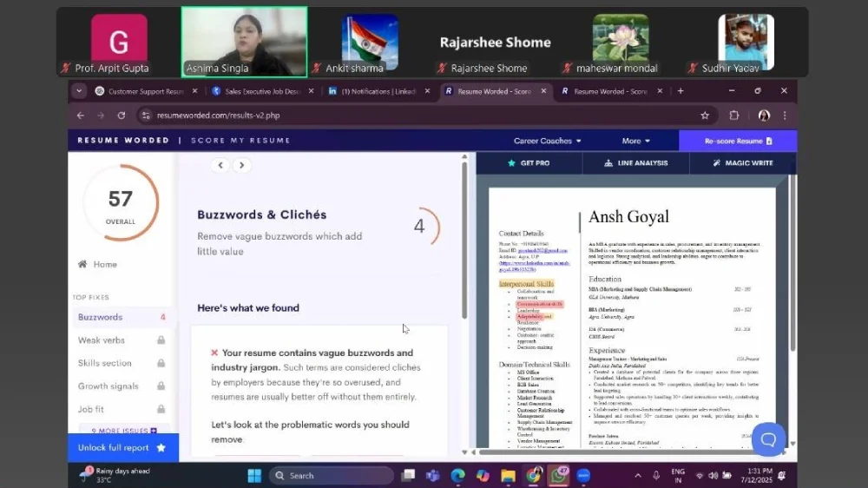Viewport: 868px width, 488px height.
Task: Select Buzzwords in Top Fixes list
Action: (101, 317)
